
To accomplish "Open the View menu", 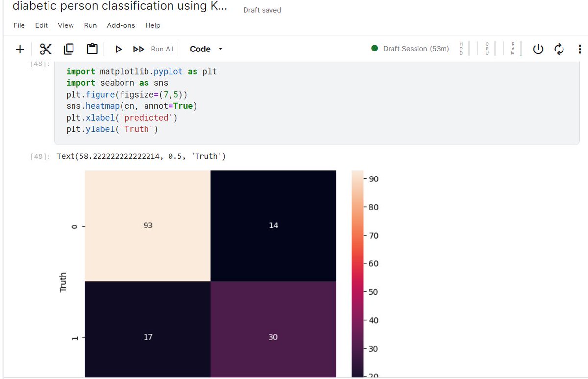I will point(66,25).
